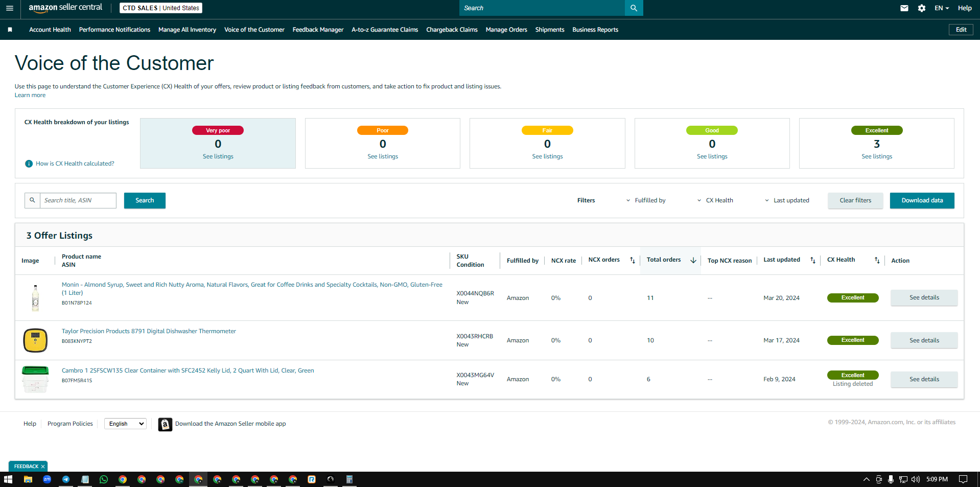Open Shipments menu item
This screenshot has height=487, width=980.
[x=550, y=30]
